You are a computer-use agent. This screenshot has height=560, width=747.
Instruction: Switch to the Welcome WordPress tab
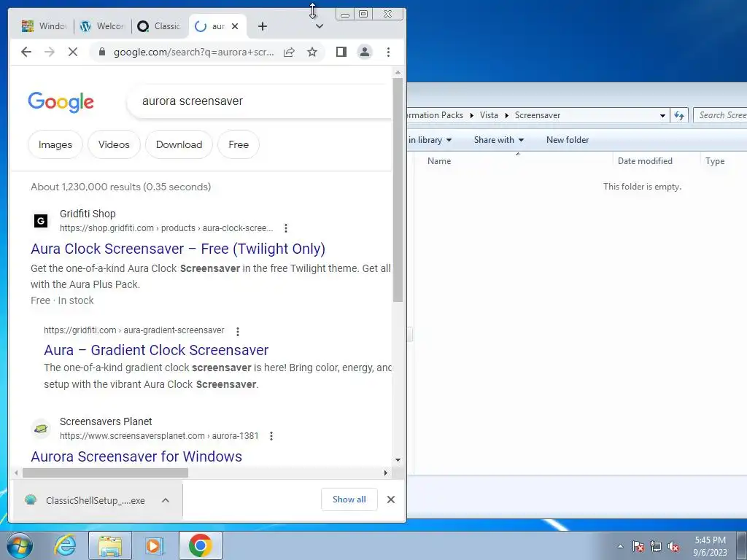(x=102, y=26)
